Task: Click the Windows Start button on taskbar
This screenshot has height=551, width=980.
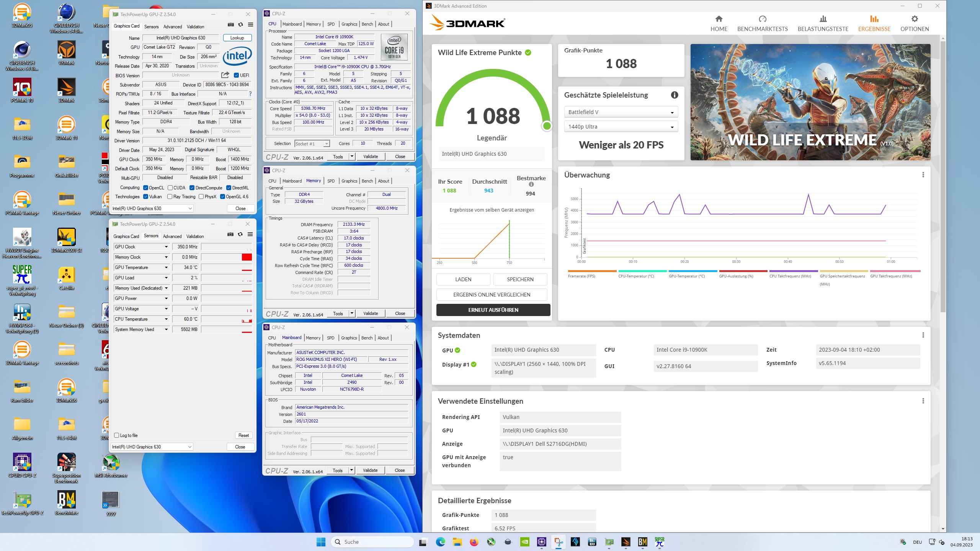Action: (321, 542)
